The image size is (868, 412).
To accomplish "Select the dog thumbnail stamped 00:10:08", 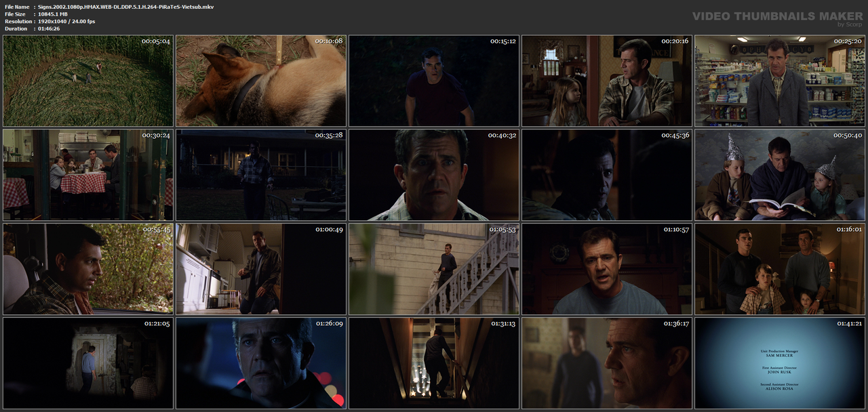I will click(261, 81).
